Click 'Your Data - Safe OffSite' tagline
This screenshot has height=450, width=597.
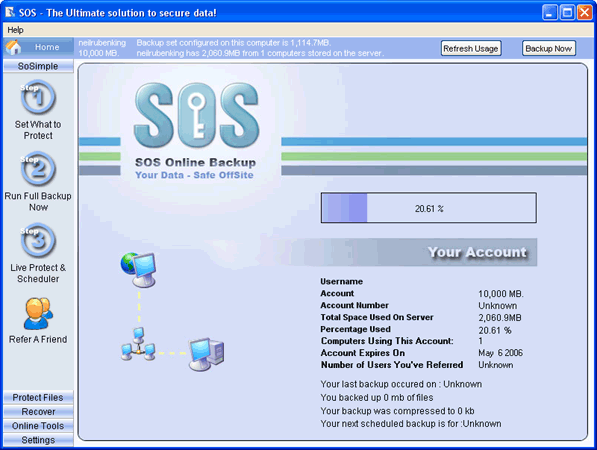[x=194, y=175]
